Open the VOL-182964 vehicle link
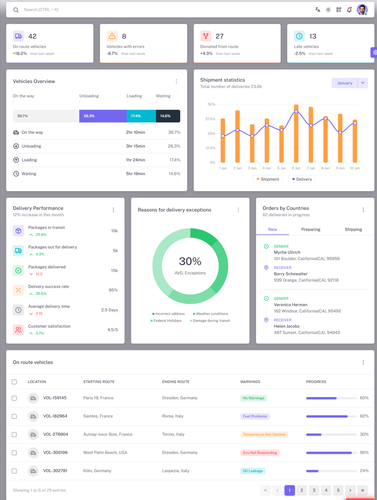This screenshot has height=500, width=377. [55, 416]
